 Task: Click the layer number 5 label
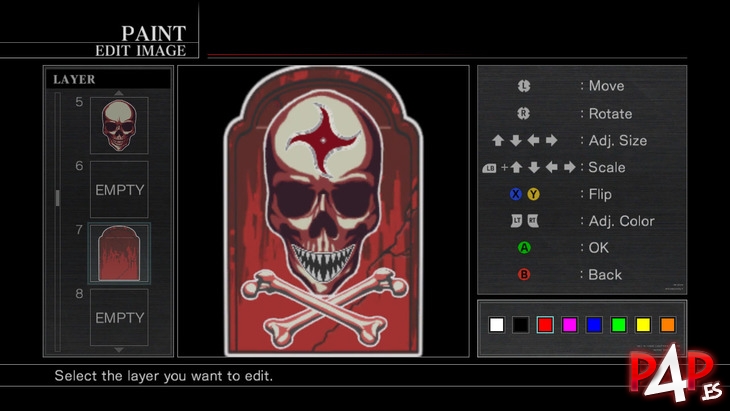(79, 102)
